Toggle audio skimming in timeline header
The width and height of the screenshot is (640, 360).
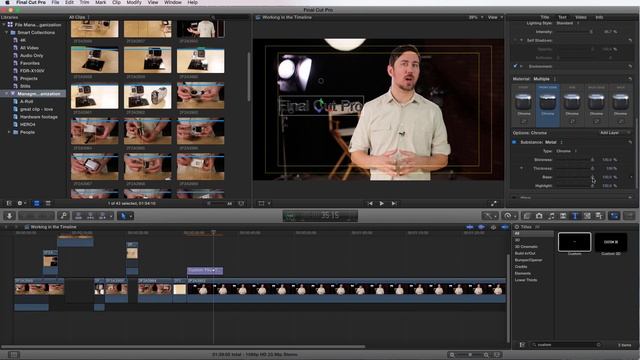482,227
